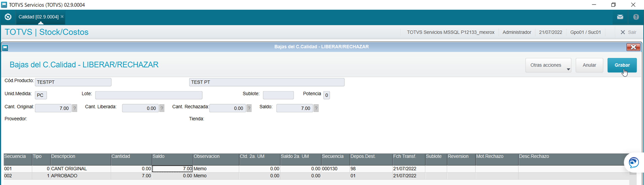Click the product description field TEST PT
This screenshot has width=644, height=185.
coord(267,82)
